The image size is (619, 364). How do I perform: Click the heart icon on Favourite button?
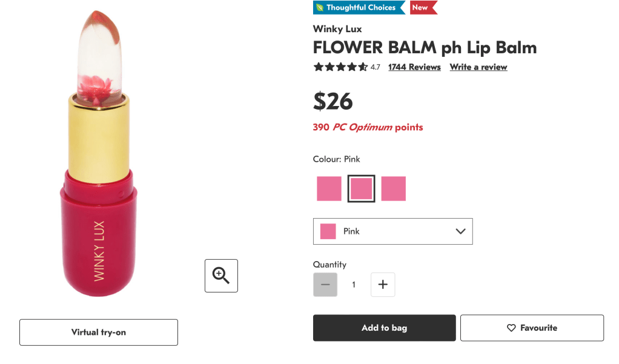click(511, 328)
